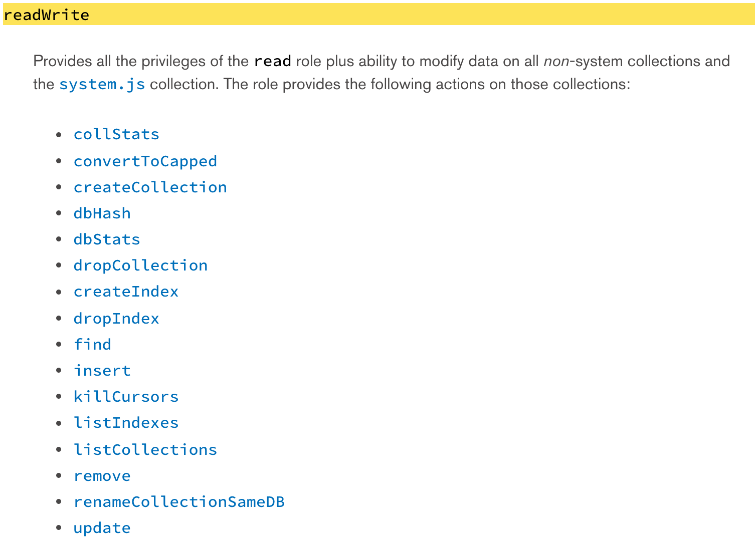Follow the createCollection link

150,187
